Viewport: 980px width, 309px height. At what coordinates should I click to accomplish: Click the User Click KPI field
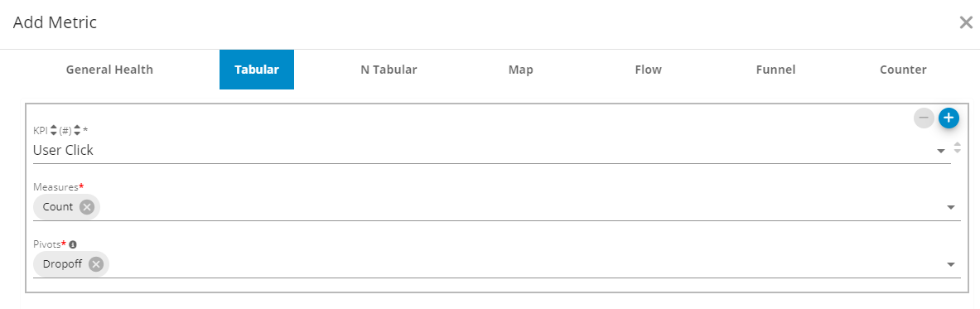(x=492, y=151)
